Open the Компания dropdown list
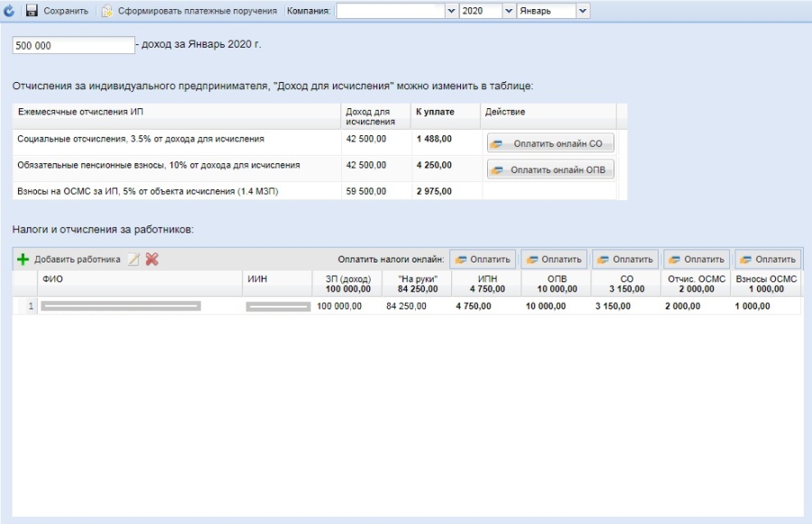Screen dimensions: 812x524 point(452,11)
